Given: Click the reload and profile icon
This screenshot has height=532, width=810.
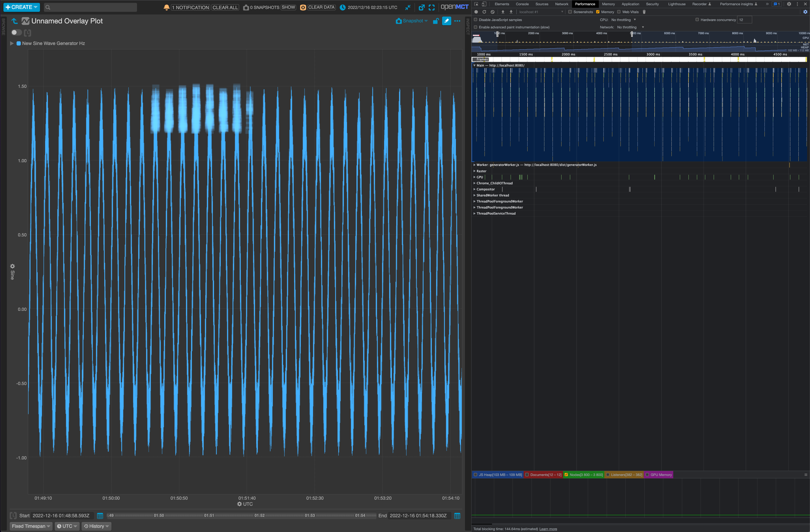Looking at the screenshot, I should 484,12.
